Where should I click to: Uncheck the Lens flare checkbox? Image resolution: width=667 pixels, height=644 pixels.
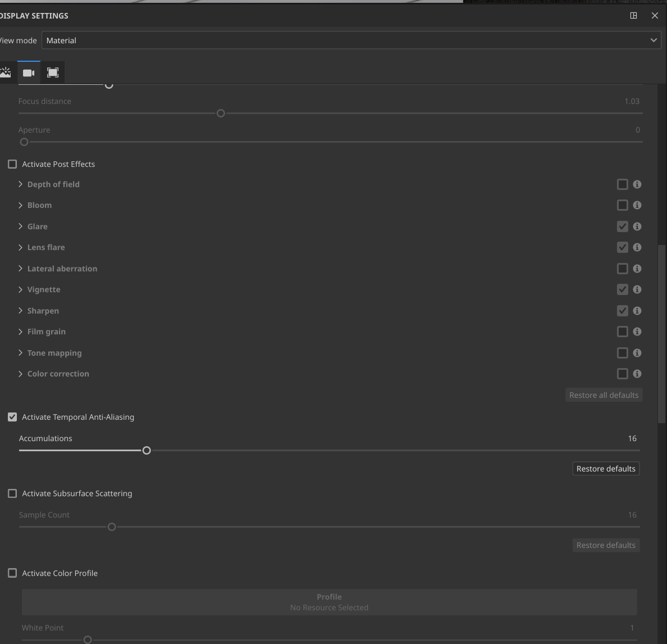click(x=623, y=247)
